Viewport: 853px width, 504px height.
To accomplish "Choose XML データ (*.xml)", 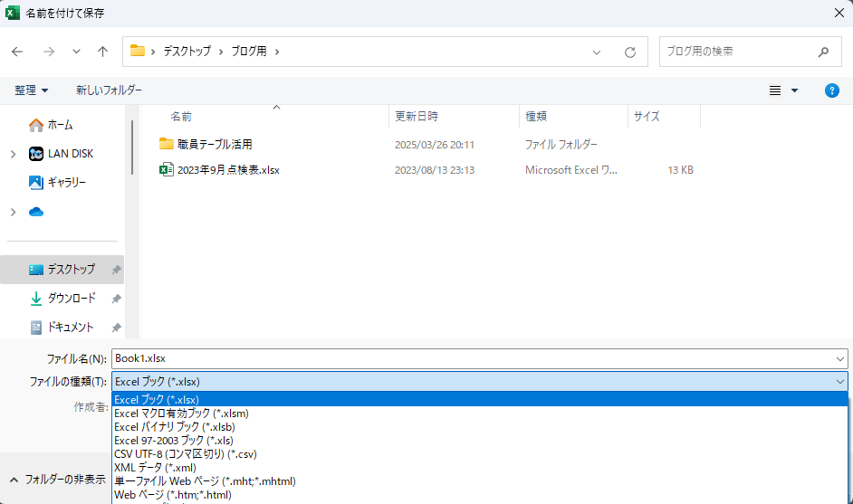I will [480, 468].
